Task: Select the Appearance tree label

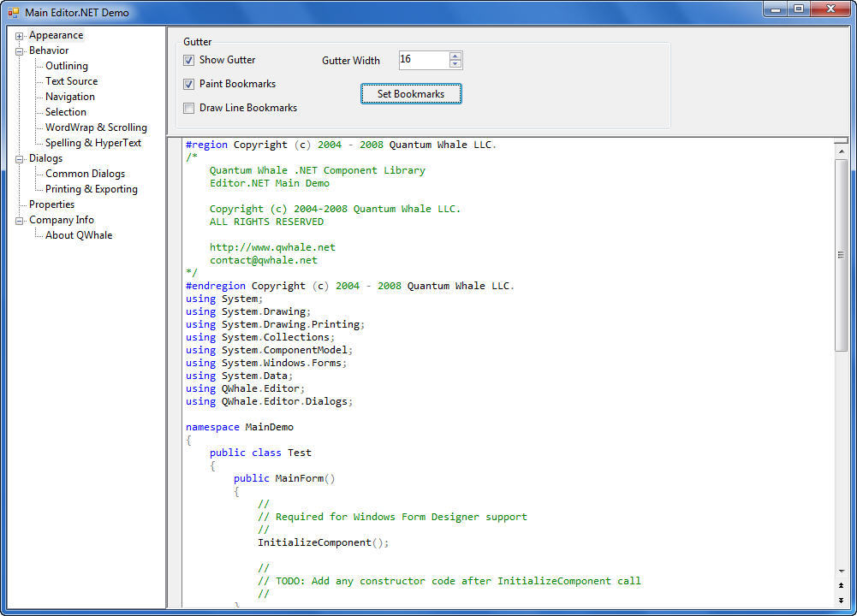Action: [x=57, y=35]
